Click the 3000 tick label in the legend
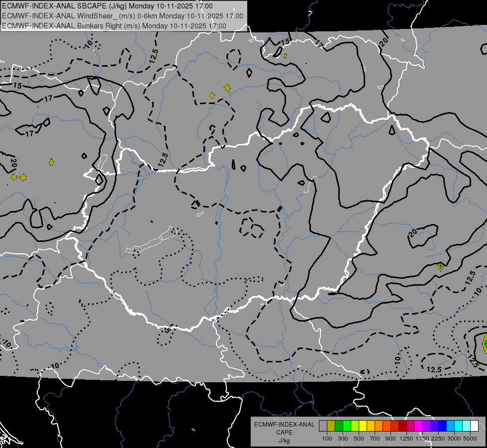 (x=454, y=439)
